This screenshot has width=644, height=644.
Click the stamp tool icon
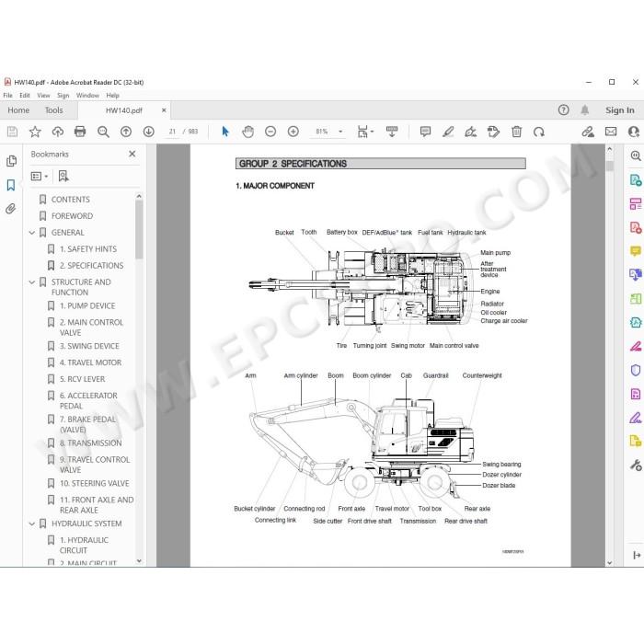click(x=493, y=132)
